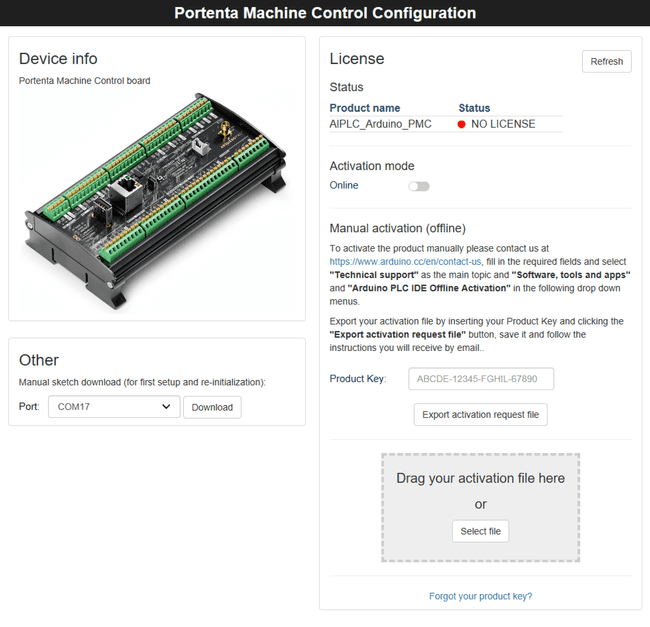Click the Select file button
The image size is (650, 627).
pyautogui.click(x=480, y=531)
